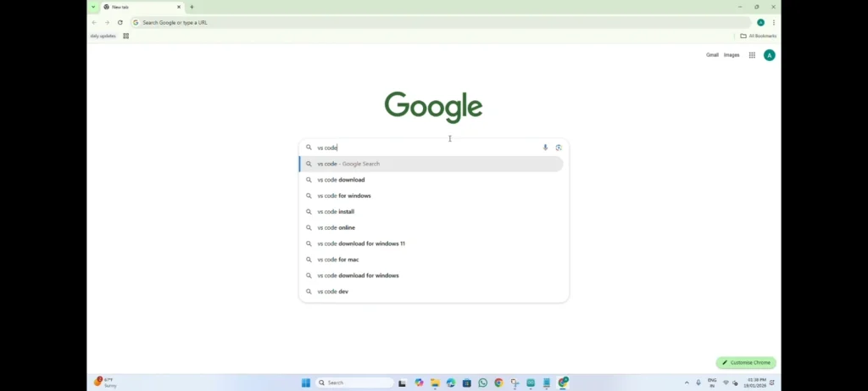Click the voice search microphone icon
The width and height of the screenshot is (868, 391).
click(545, 148)
